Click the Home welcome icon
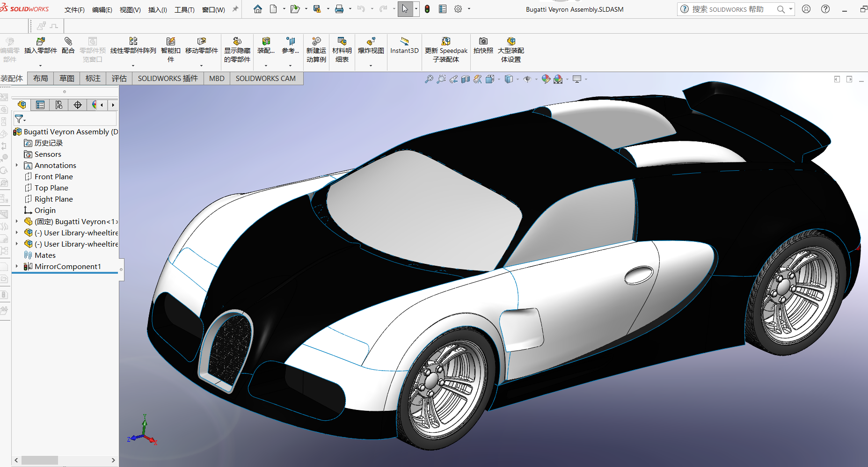The width and height of the screenshot is (868, 467). click(257, 9)
